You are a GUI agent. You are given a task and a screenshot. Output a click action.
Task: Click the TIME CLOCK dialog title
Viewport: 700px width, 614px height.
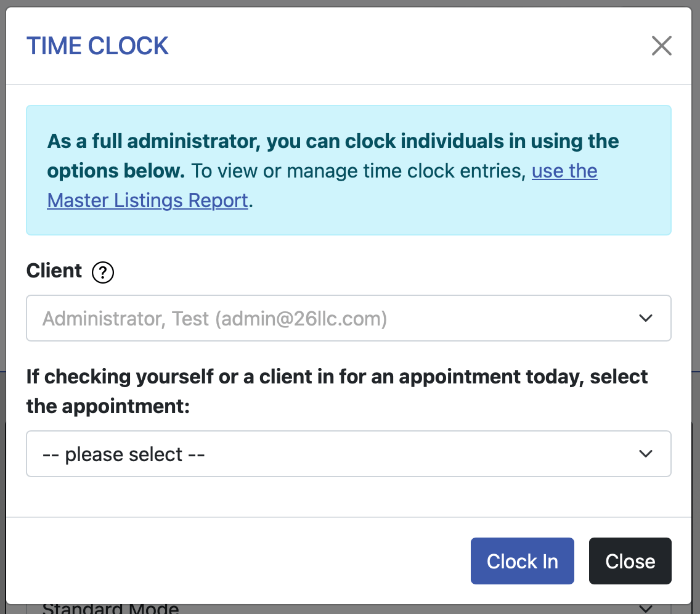click(x=97, y=46)
